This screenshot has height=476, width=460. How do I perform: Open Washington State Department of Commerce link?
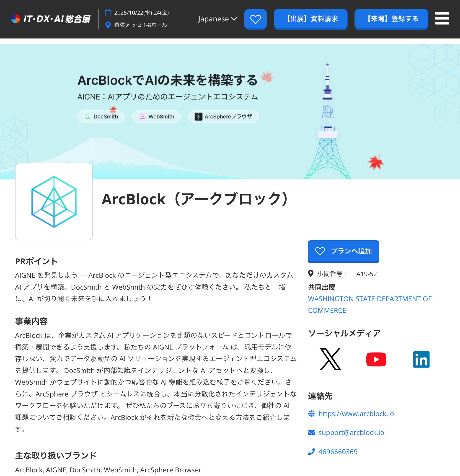click(370, 305)
